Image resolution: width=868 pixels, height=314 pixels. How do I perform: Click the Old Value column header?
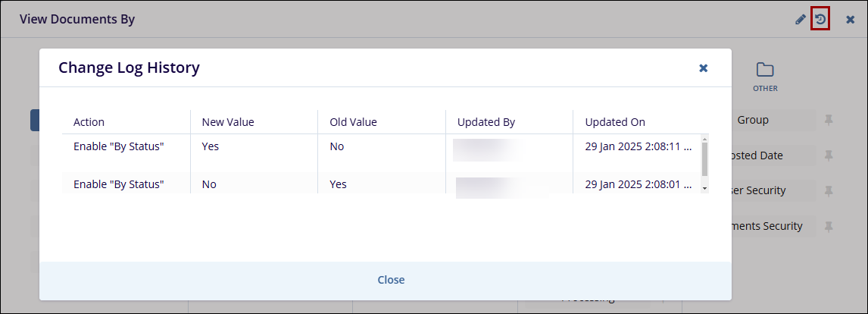(353, 122)
